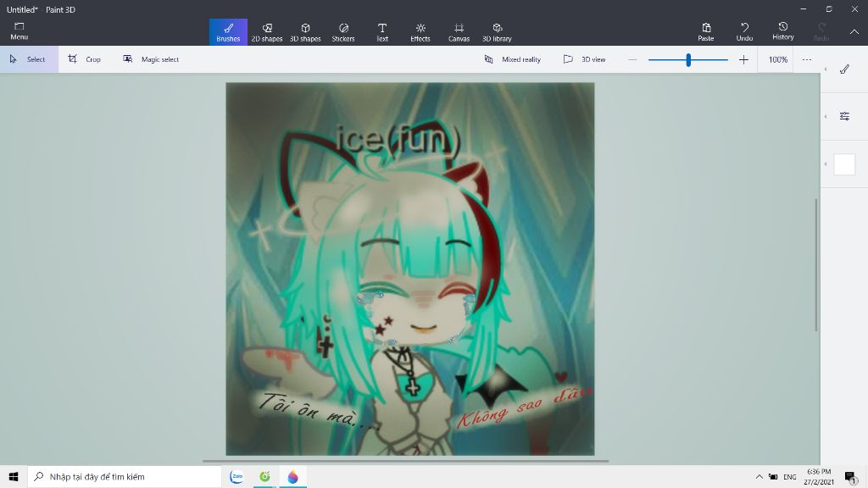
Task: Open the 2D shapes tab
Action: point(267,32)
